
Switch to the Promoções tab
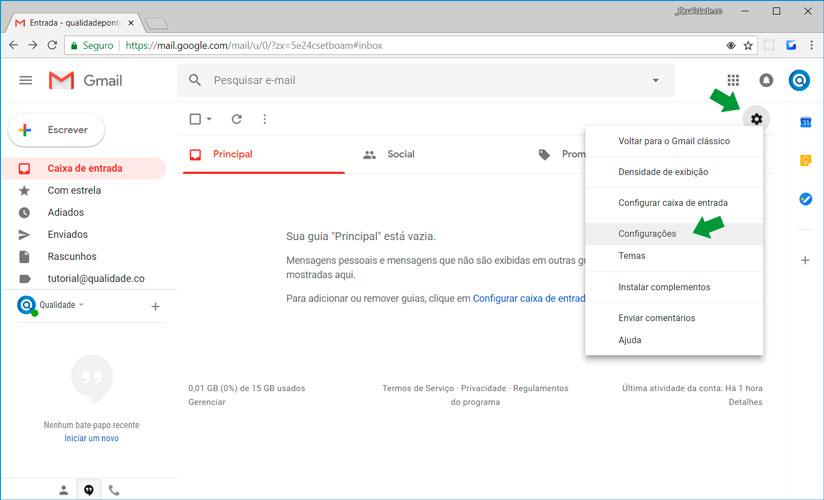[561, 155]
